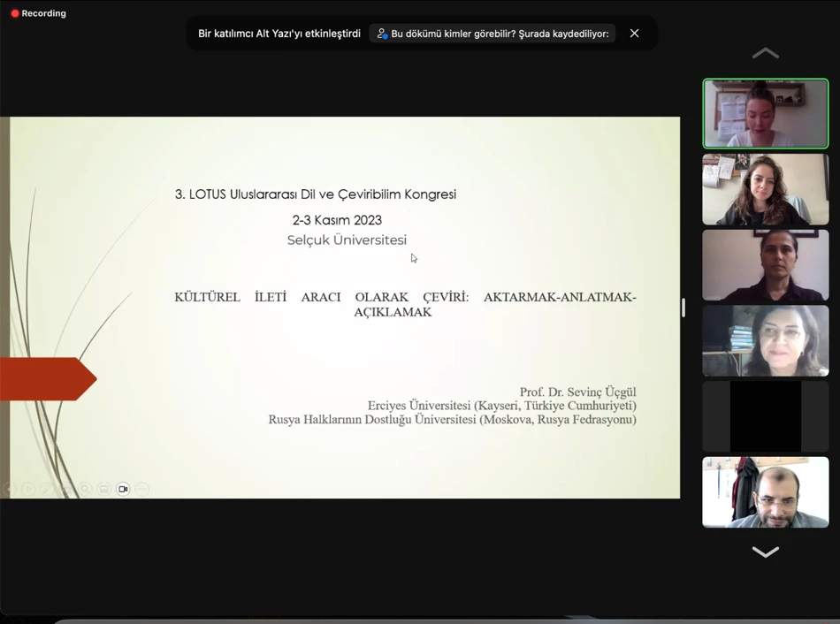Click the pen tool icon in slideshow toolbar
840x624 pixels.
point(47,489)
